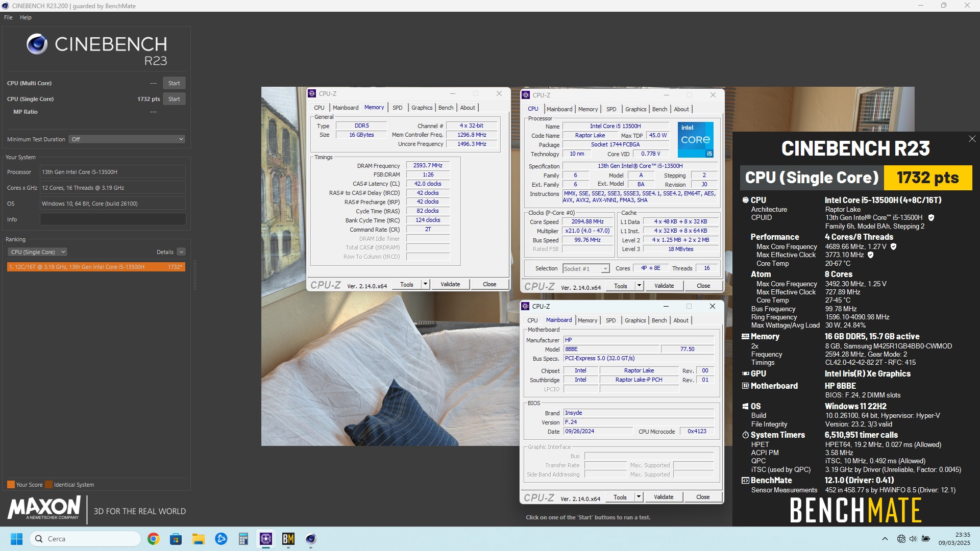
Task: Click the Intel Core i5 logo
Action: (695, 140)
